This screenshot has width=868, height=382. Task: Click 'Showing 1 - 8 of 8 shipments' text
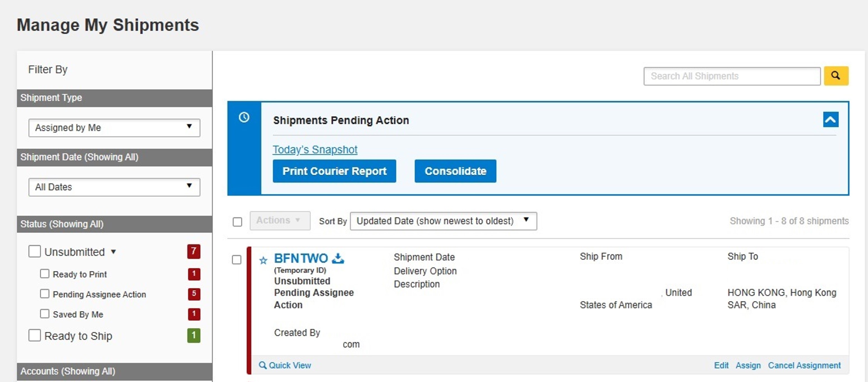point(789,221)
